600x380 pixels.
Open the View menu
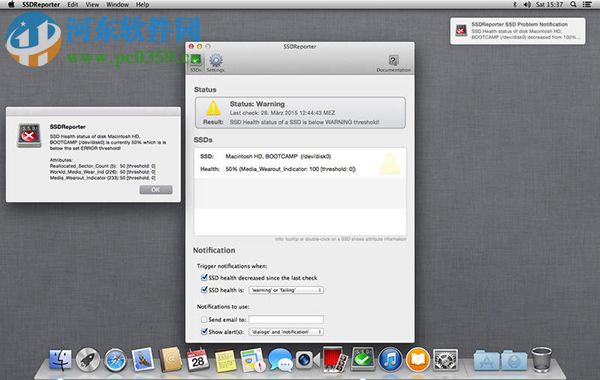point(92,5)
